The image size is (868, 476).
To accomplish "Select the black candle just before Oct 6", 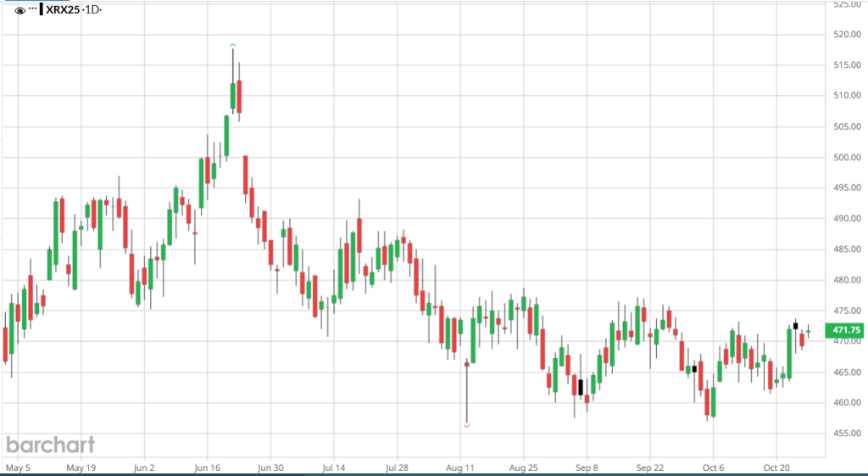I will [694, 369].
